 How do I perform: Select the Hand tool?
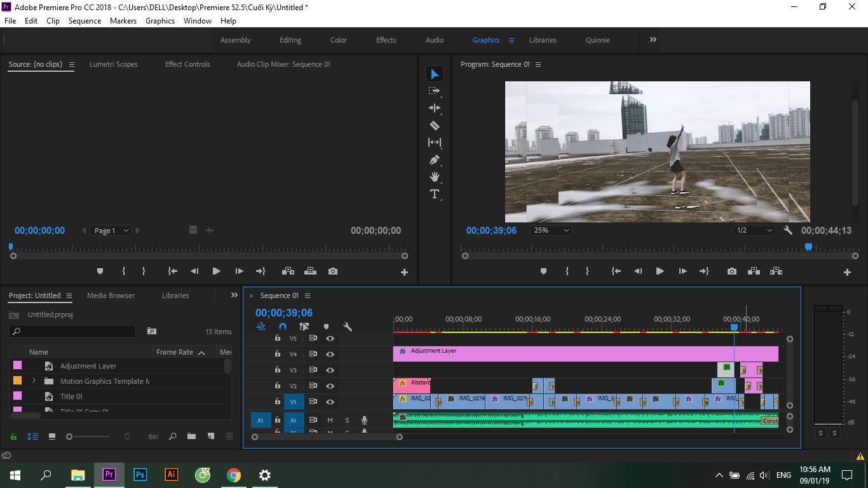point(435,177)
